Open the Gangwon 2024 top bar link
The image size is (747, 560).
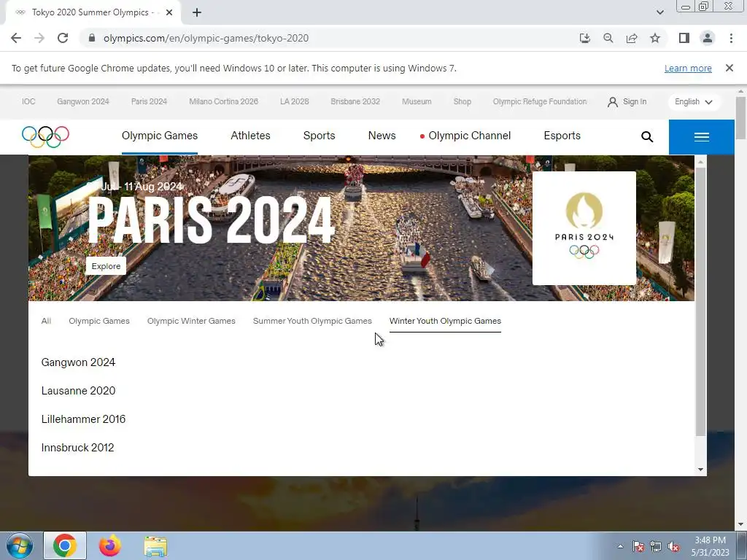83,101
